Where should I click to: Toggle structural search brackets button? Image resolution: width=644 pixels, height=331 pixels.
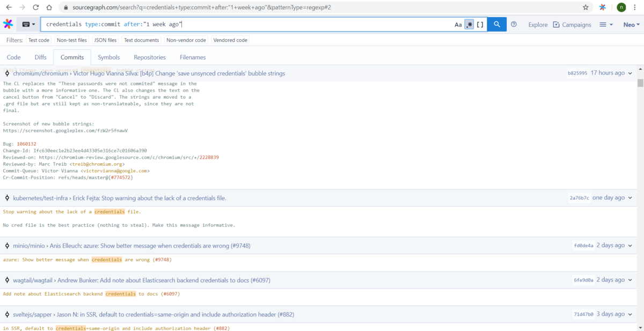click(480, 25)
